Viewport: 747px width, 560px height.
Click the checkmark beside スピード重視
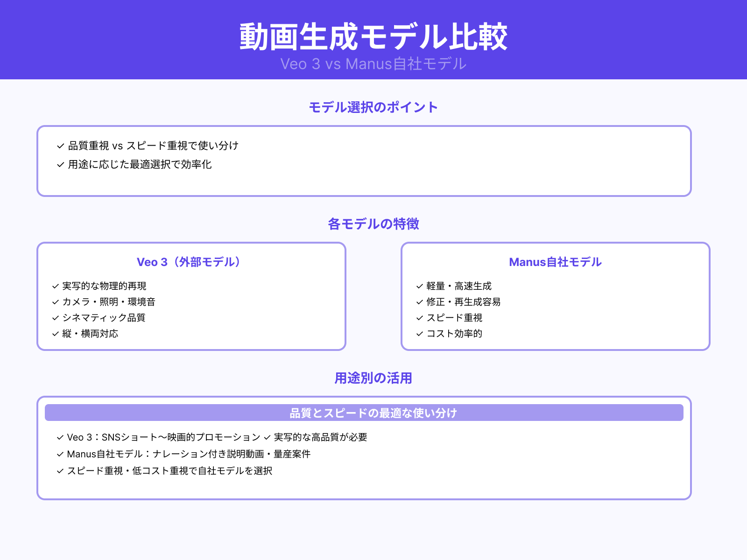(418, 317)
